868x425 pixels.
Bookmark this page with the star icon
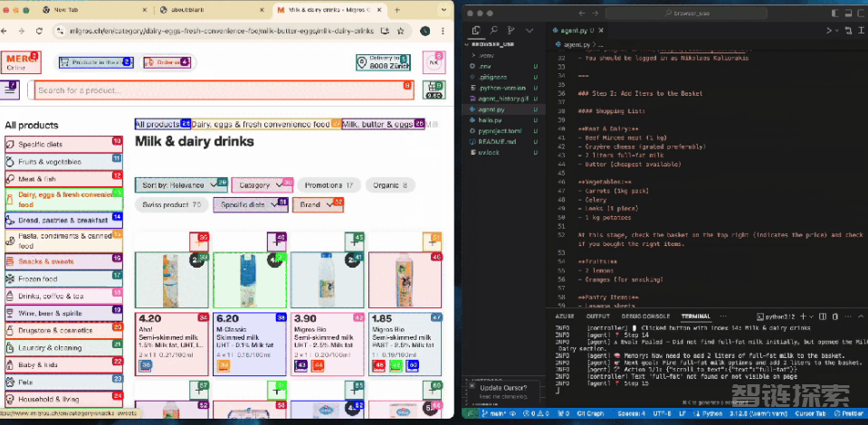pos(400,31)
